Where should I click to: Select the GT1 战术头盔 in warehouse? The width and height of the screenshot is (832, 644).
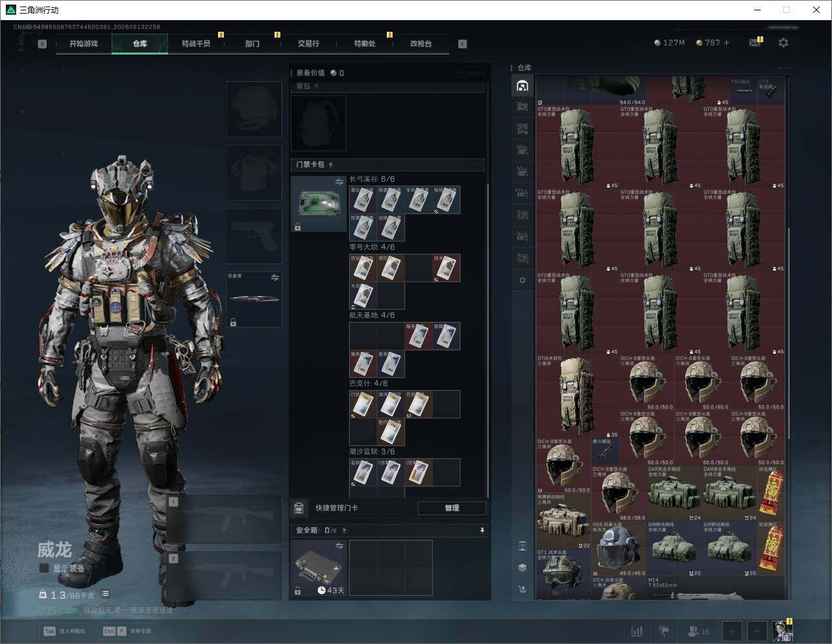[x=563, y=573]
